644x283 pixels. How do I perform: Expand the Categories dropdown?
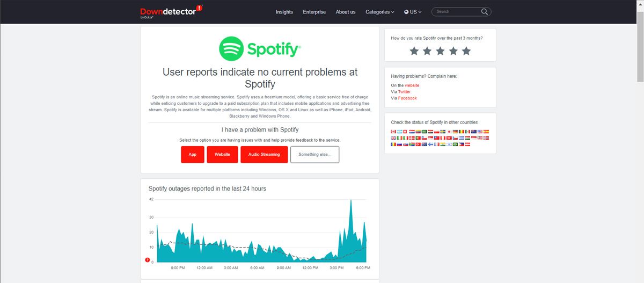click(379, 12)
